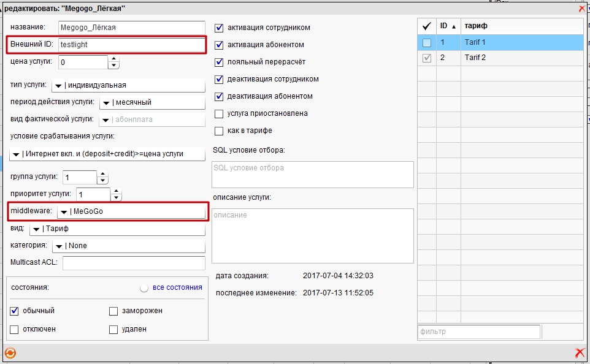This screenshot has width=590, height=364.
Task: Toggle the активация сотрудником checkbox
Action: click(219, 28)
